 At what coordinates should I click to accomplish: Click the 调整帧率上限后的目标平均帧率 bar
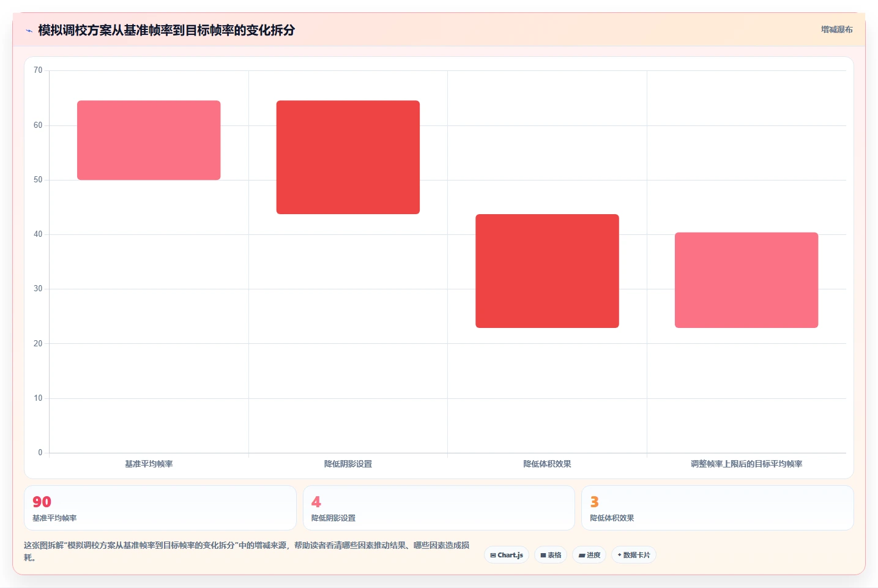point(746,280)
